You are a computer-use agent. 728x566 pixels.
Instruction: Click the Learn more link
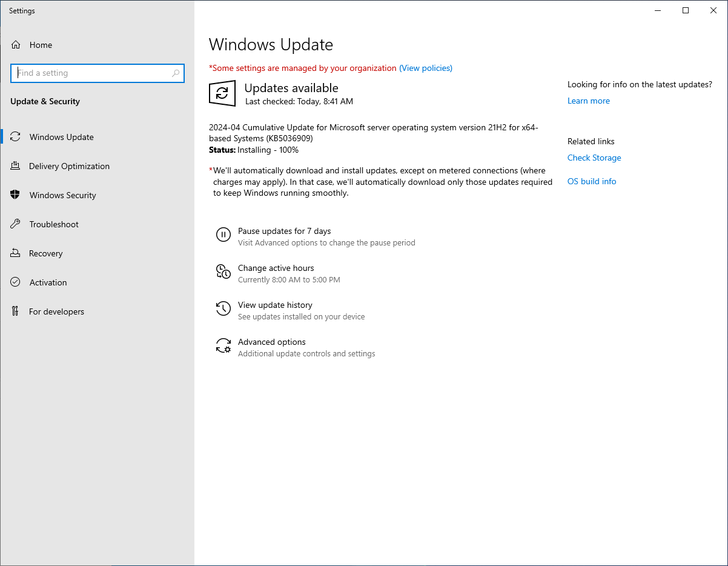pyautogui.click(x=589, y=101)
